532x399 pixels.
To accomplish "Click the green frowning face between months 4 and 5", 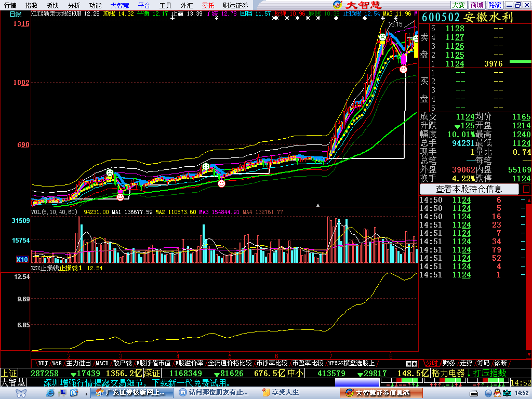I will (206, 167).
